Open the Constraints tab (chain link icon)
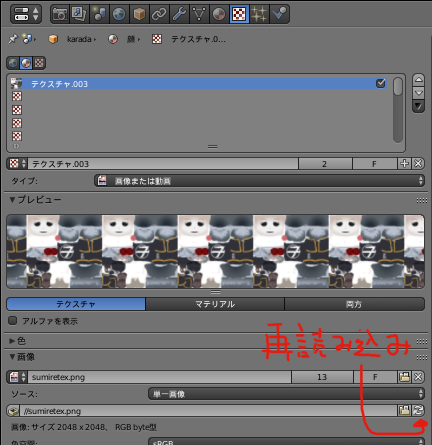Screen dimensions: 432x445 pyautogui.click(x=159, y=14)
